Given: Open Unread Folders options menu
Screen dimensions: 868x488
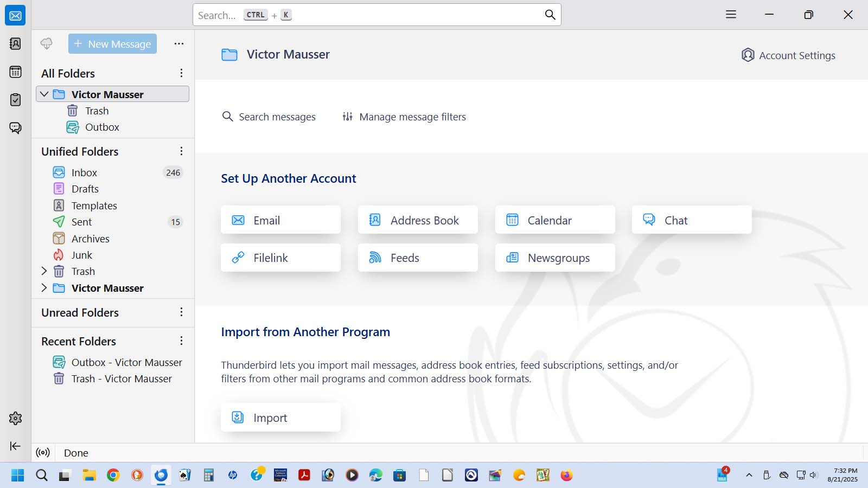Looking at the screenshot, I should (x=181, y=312).
